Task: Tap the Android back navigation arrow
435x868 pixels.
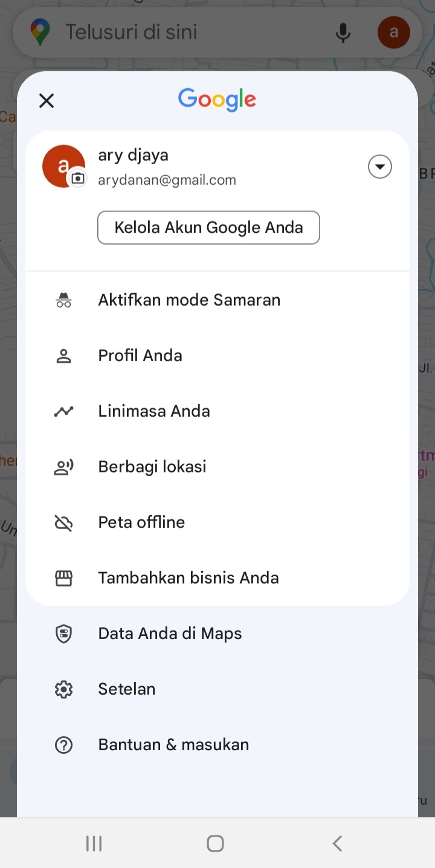Action: point(338,844)
